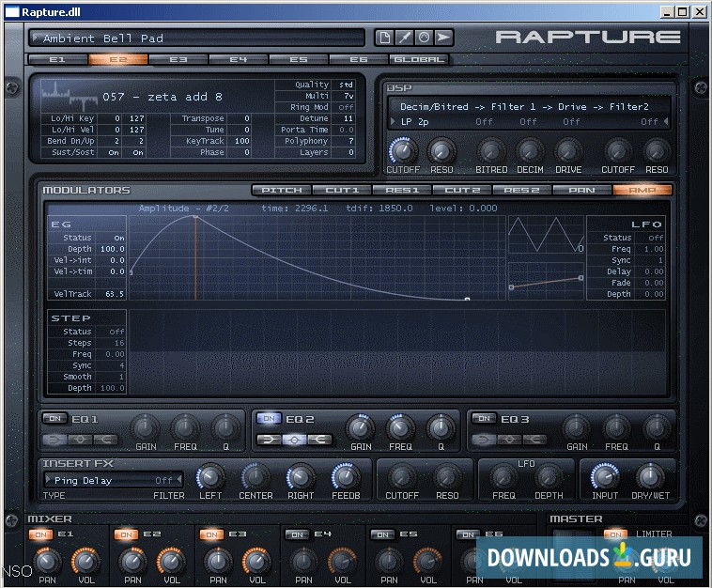
Task: Click the oscillator waveform thumbnail display
Action: click(70, 96)
